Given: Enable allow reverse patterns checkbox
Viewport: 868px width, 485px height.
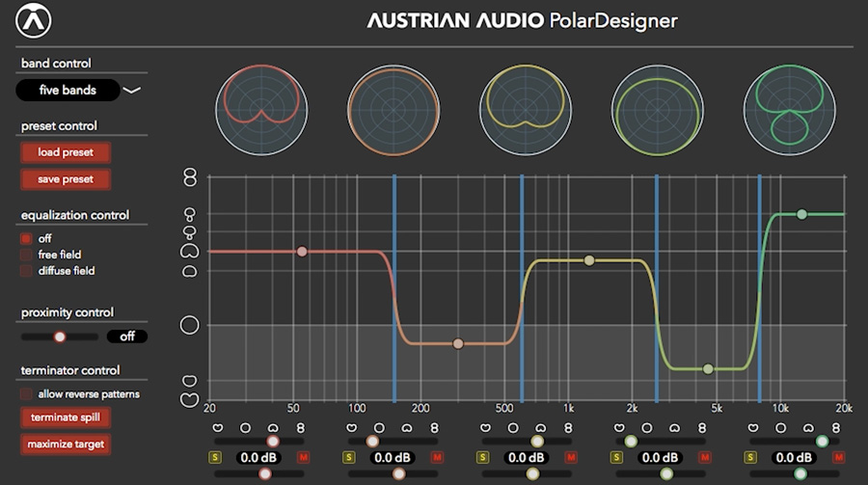Looking at the screenshot, I should (x=26, y=394).
